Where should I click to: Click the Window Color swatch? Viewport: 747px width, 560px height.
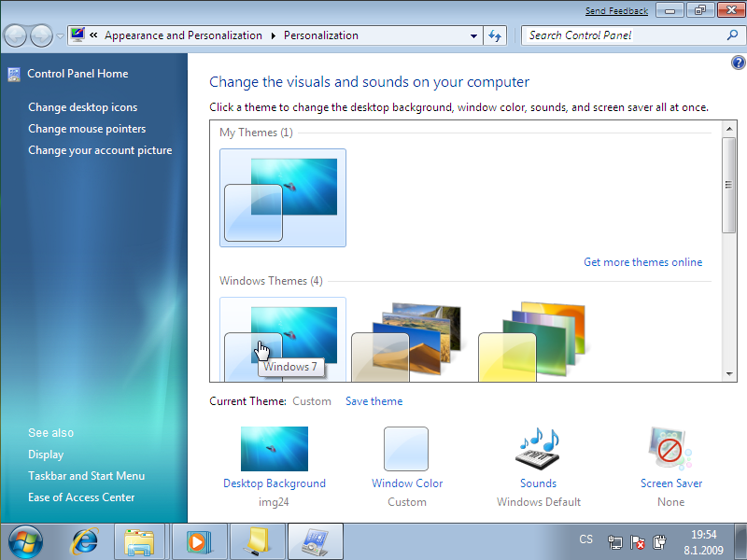tap(406, 449)
